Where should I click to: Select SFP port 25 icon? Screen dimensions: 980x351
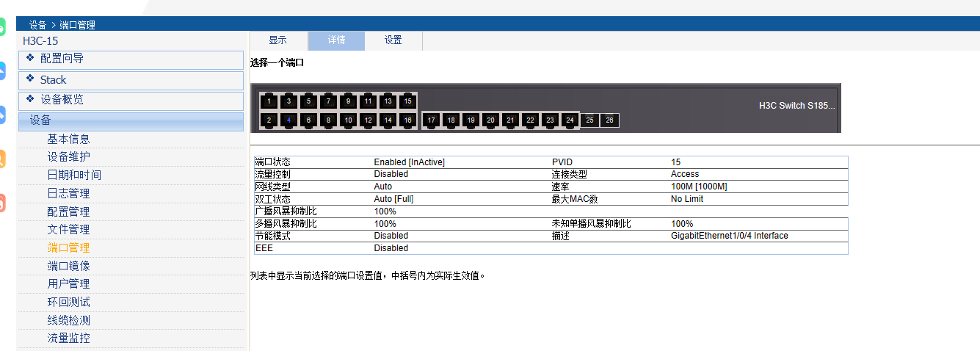(x=590, y=120)
